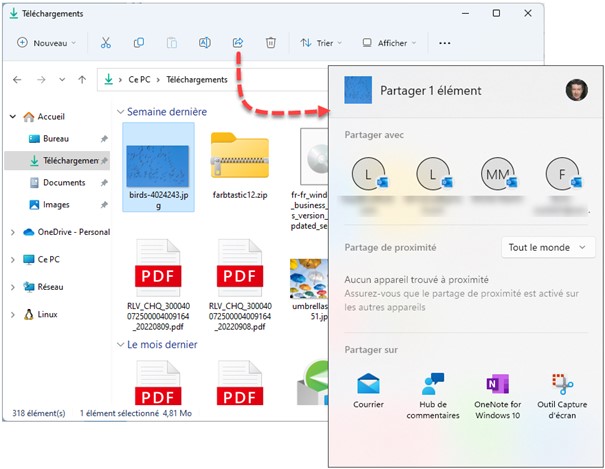The height and width of the screenshot is (469, 605).
Task: Click the Copy icon in toolbar
Action: tap(139, 43)
